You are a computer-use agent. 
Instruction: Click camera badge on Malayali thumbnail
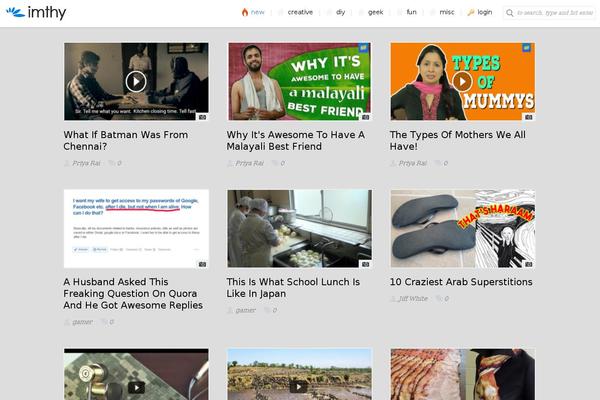(365, 117)
